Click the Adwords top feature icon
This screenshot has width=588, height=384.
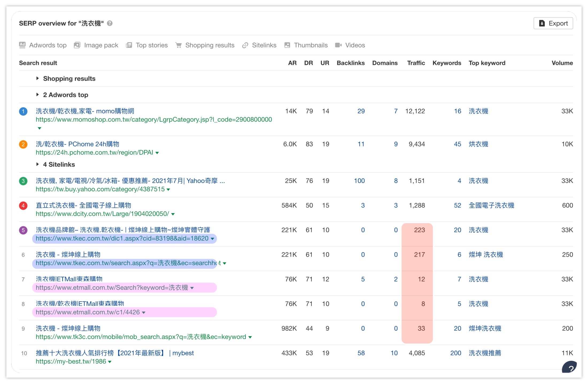click(22, 45)
